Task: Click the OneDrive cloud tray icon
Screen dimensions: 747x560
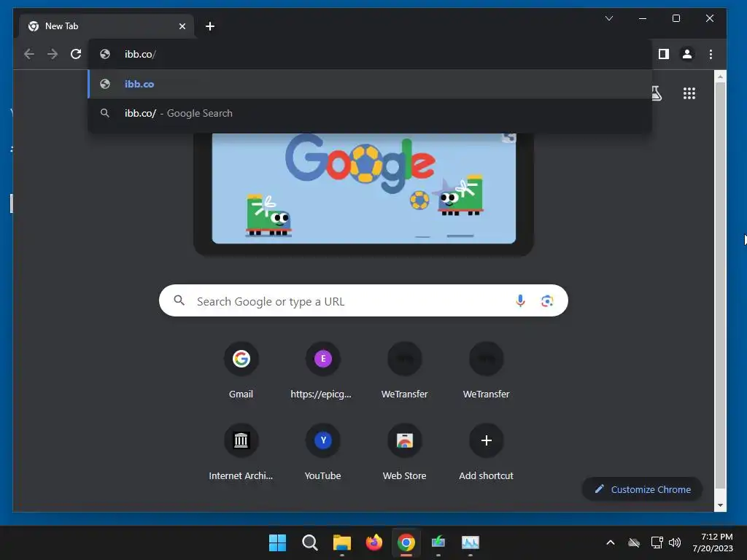Action: (634, 542)
